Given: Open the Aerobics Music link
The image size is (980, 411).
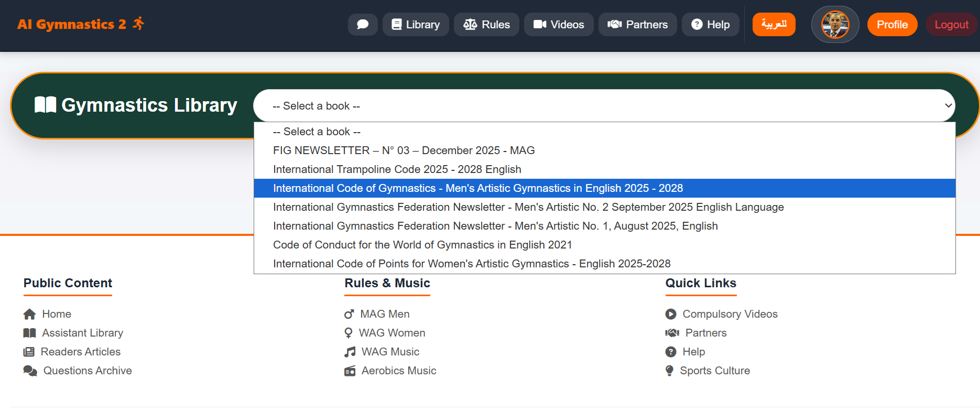Looking at the screenshot, I should point(399,371).
